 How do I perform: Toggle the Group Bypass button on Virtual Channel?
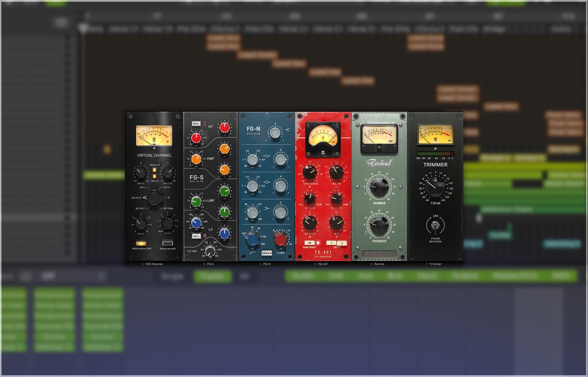168,243
